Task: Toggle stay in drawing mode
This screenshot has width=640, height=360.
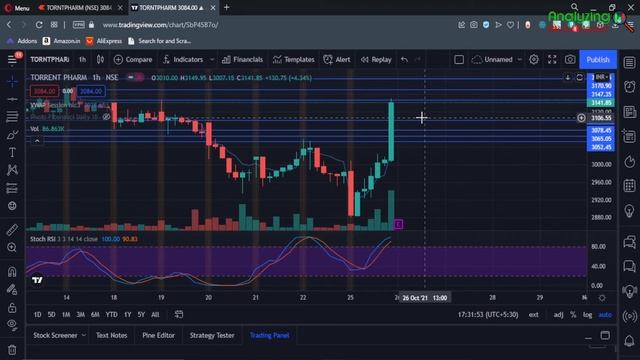Action: pyautogui.click(x=12, y=289)
